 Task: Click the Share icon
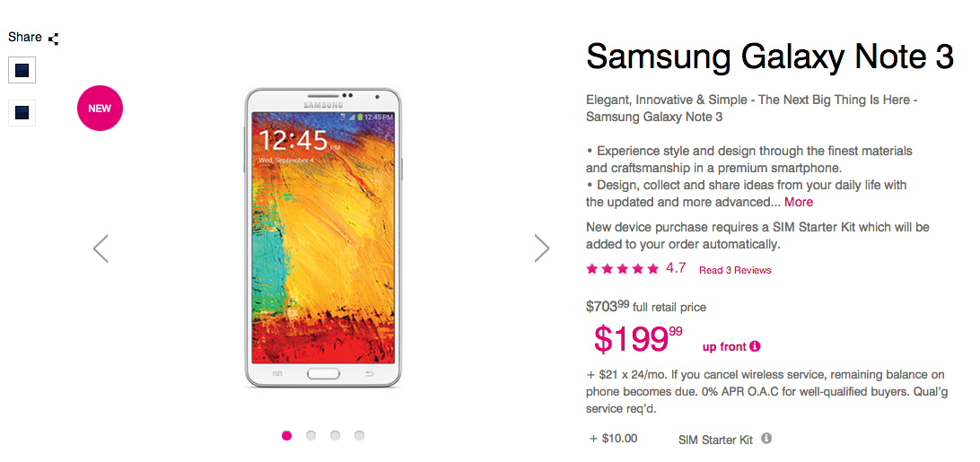tap(54, 39)
